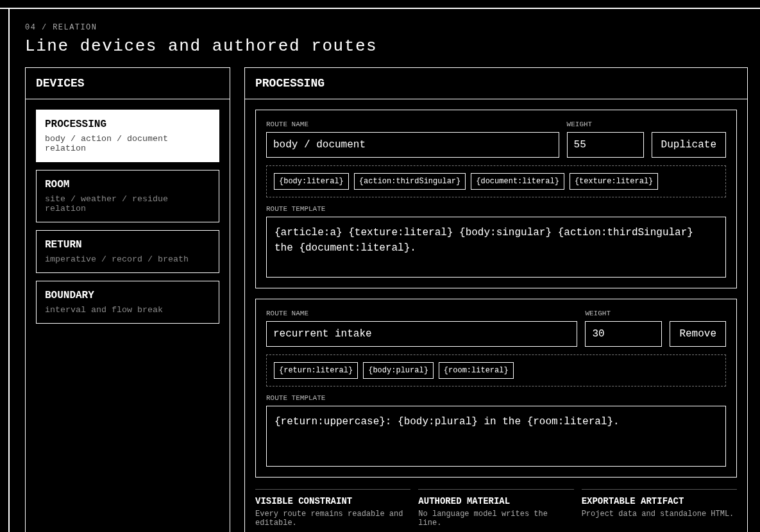Open the ROOM device card
The height and width of the screenshot is (532, 760).
(128, 195)
